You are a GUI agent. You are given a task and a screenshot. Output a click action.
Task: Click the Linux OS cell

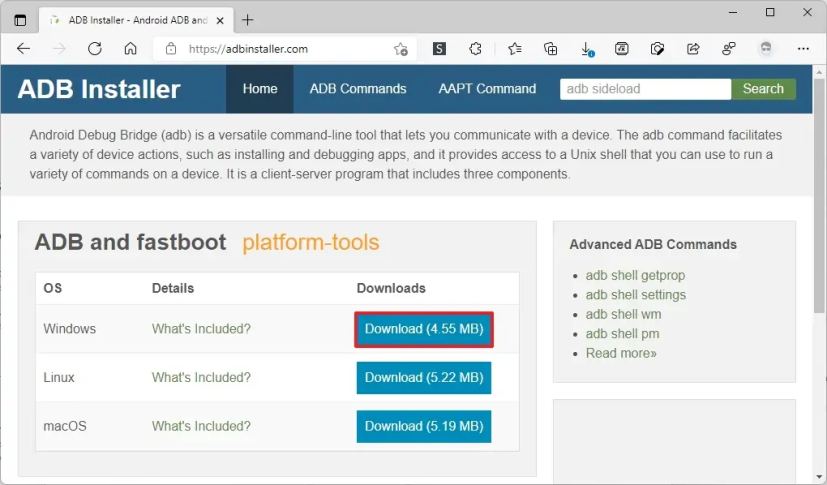coord(59,377)
